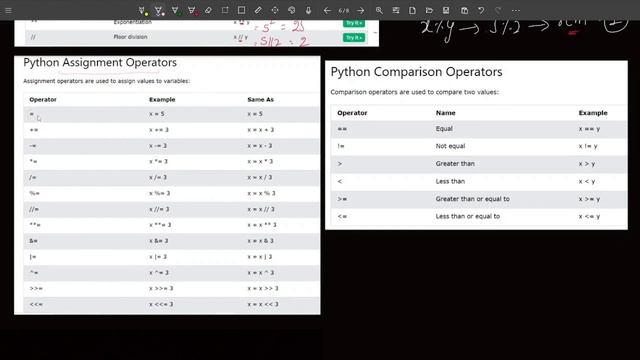Select the solid rectangle shape tool
The width and height of the screenshot is (640, 360).
[x=241, y=10]
